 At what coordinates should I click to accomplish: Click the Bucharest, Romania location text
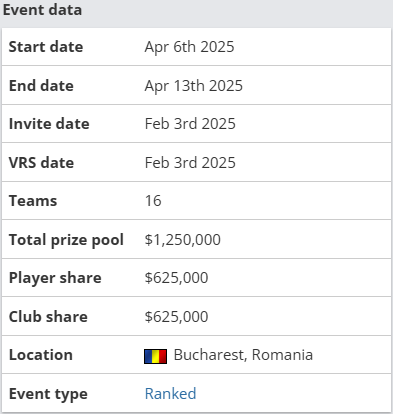243,355
